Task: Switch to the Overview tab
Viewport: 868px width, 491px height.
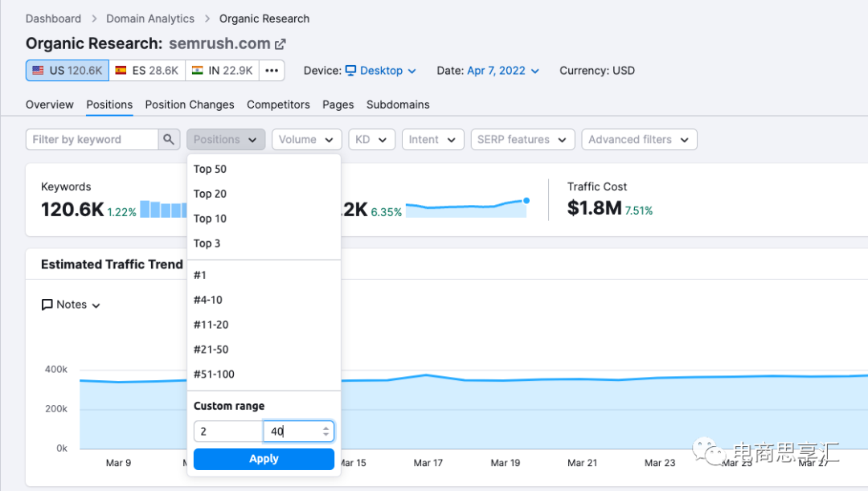Action: coord(49,104)
